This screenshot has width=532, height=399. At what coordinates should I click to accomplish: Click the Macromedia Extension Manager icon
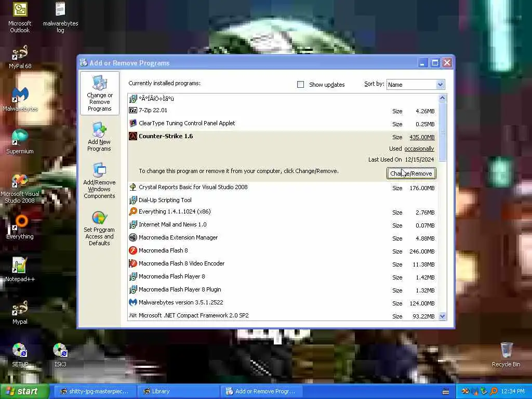(133, 237)
